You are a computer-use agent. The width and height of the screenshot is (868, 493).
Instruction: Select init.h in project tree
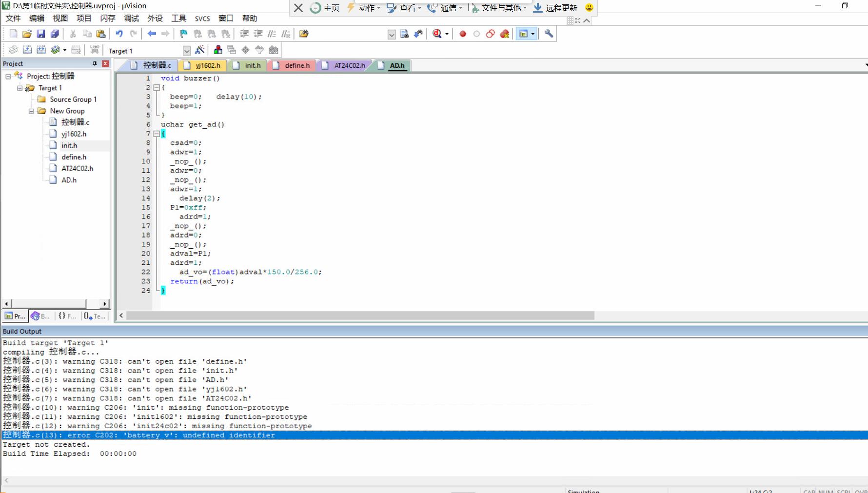[x=69, y=145]
